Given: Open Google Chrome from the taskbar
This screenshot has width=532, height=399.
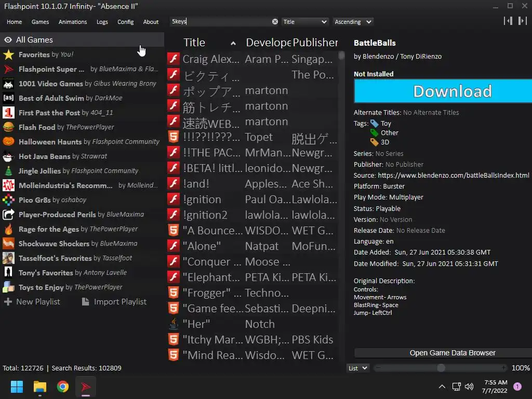Looking at the screenshot, I should [63, 387].
